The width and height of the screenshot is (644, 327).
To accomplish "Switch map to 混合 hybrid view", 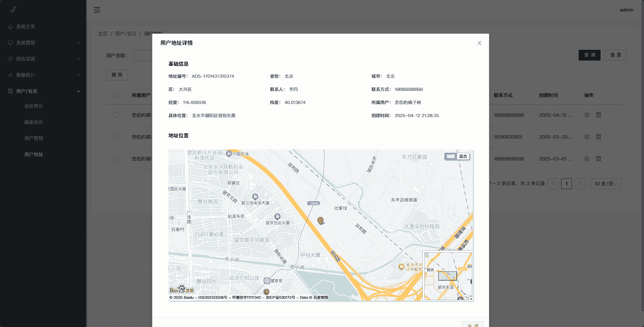I will coord(463,156).
